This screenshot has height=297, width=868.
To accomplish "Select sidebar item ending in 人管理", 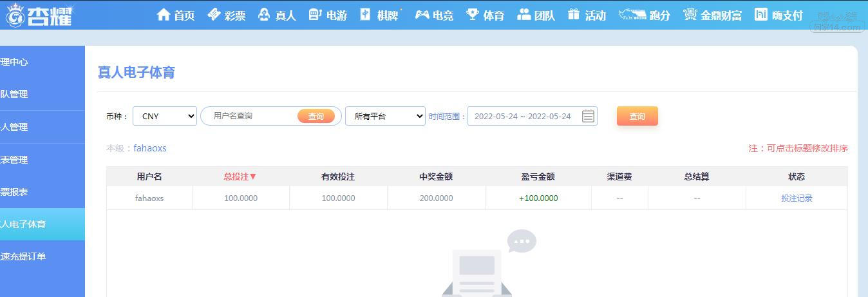I will [x=42, y=127].
